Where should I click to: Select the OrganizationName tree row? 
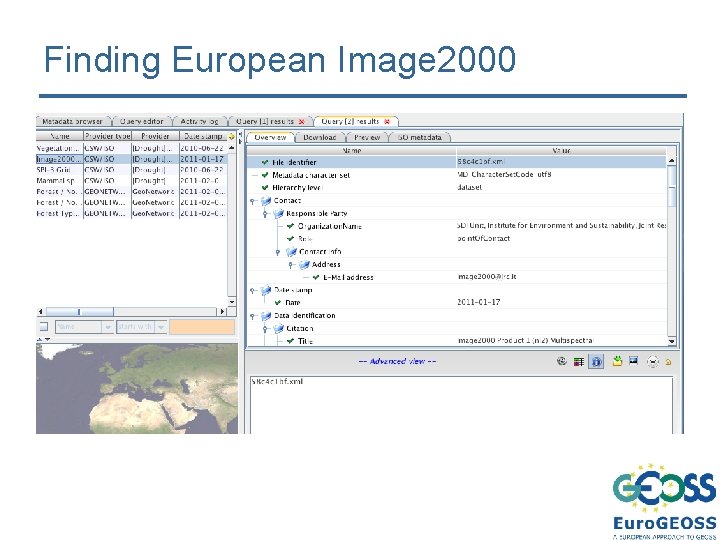click(x=457, y=226)
